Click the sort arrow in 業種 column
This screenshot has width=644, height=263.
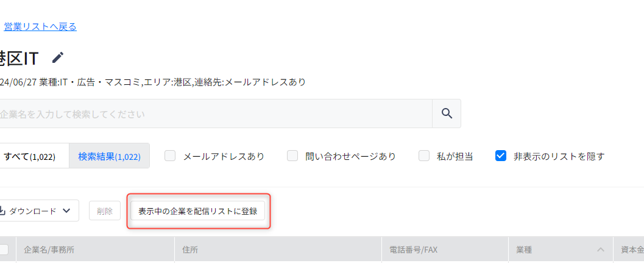tap(601, 250)
